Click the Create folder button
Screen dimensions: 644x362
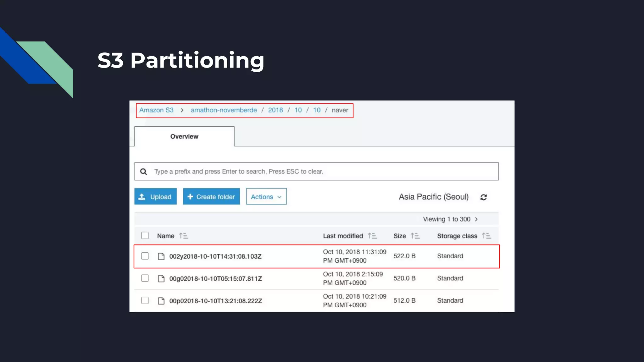(211, 197)
